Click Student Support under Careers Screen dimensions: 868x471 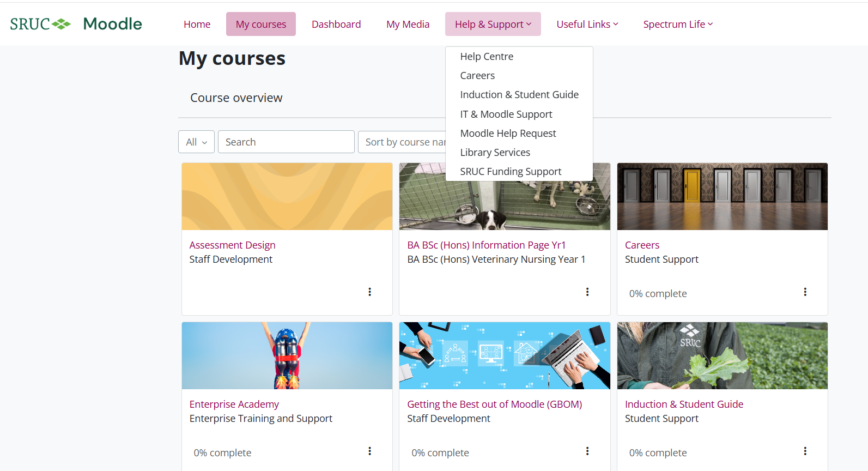click(x=661, y=259)
